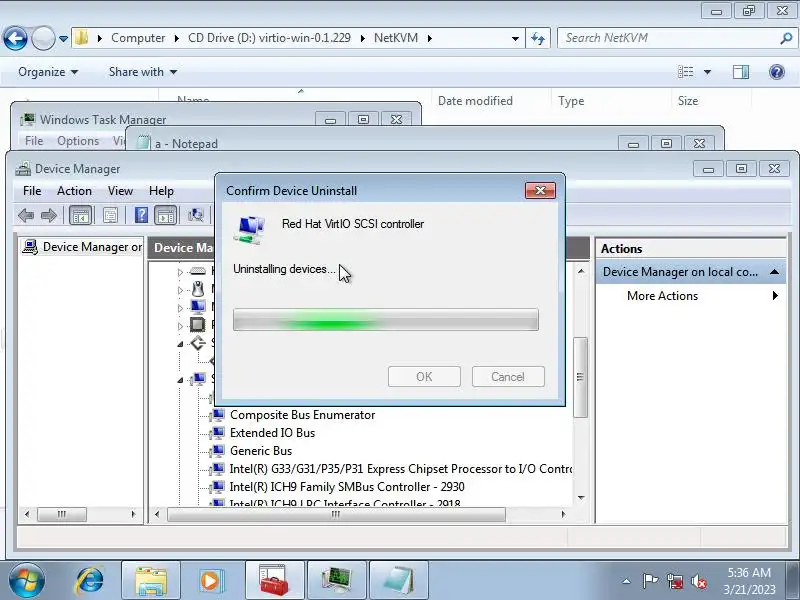The width and height of the screenshot is (800, 600).
Task: Switch to Device Manager toolbox taskbar icon
Action: (274, 581)
